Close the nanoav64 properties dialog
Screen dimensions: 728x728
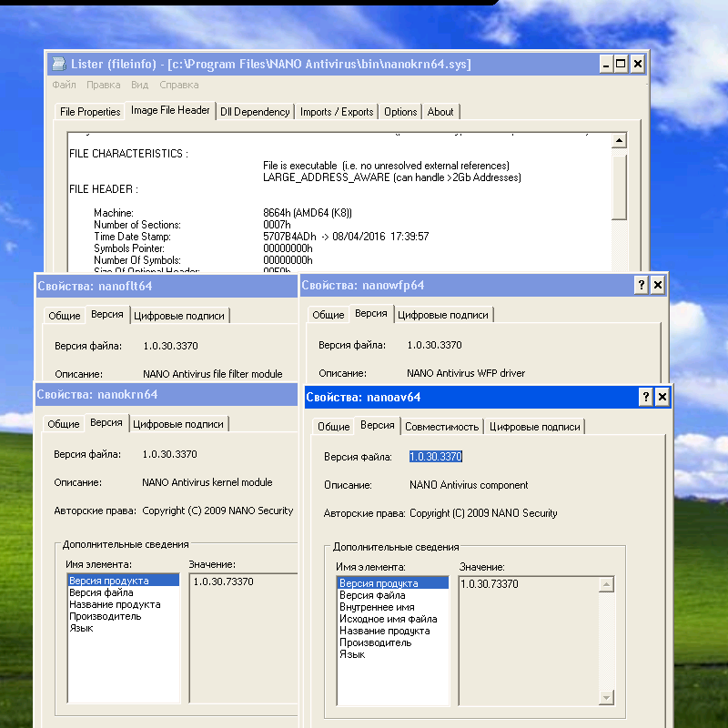click(x=662, y=397)
